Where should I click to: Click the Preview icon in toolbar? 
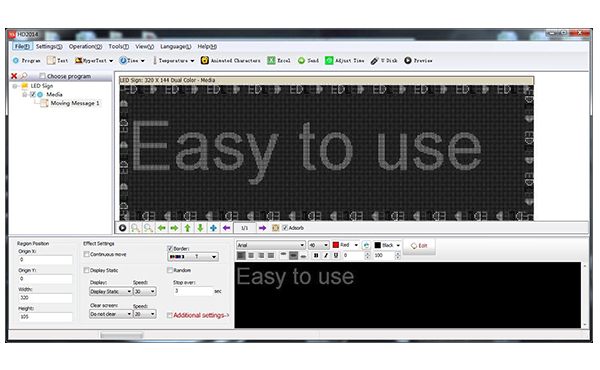click(x=408, y=60)
